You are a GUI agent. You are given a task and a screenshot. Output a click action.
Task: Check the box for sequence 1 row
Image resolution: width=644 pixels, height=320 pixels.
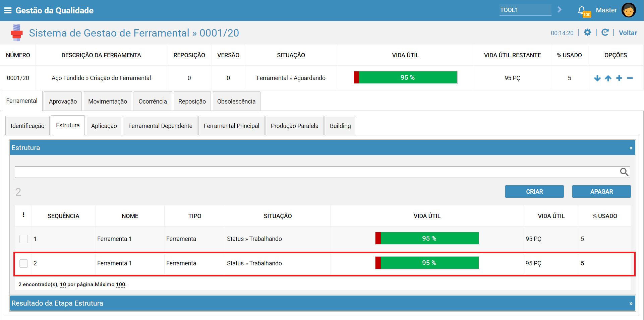tap(23, 239)
